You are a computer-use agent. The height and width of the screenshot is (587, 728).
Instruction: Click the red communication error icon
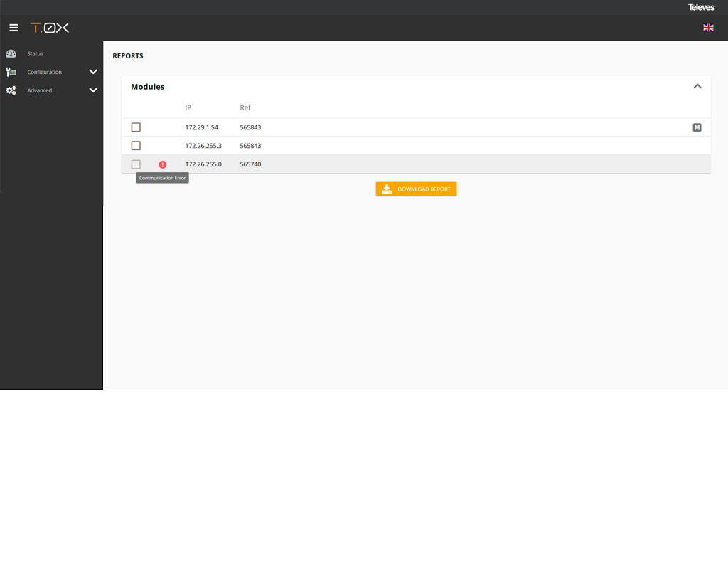tap(163, 164)
